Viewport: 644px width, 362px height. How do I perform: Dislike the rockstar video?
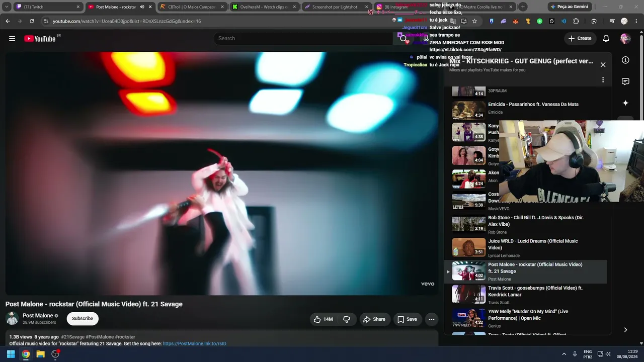pyautogui.click(x=347, y=319)
